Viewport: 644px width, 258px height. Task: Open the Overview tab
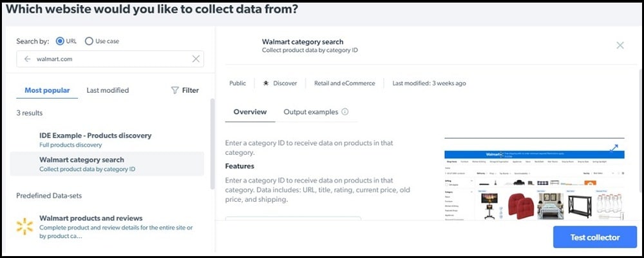tap(250, 112)
